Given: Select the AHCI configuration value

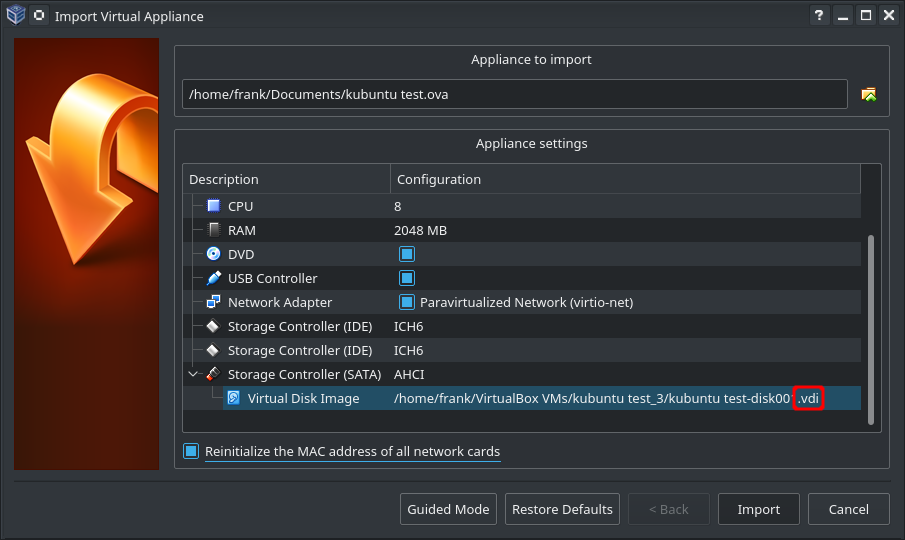Looking at the screenshot, I should click(409, 374).
